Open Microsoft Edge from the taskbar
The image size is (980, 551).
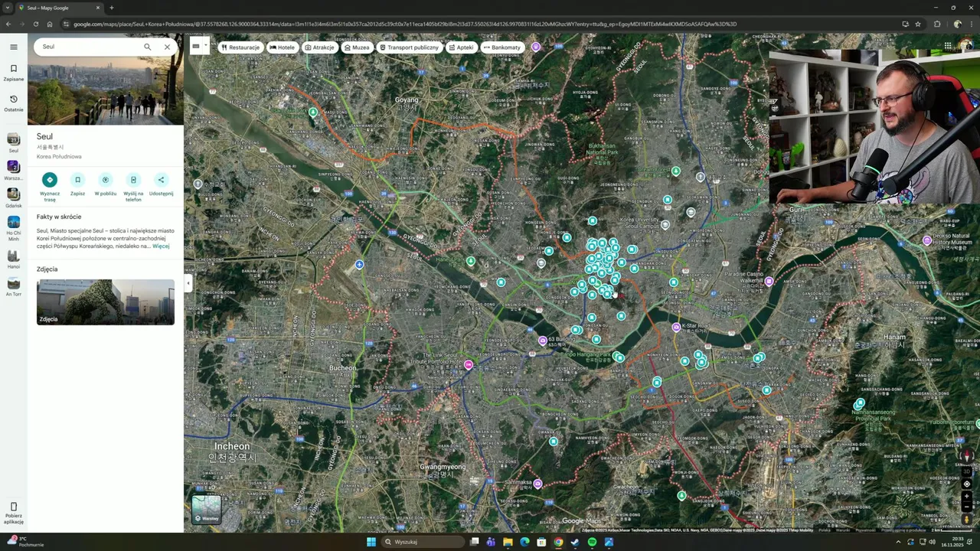[524, 542]
